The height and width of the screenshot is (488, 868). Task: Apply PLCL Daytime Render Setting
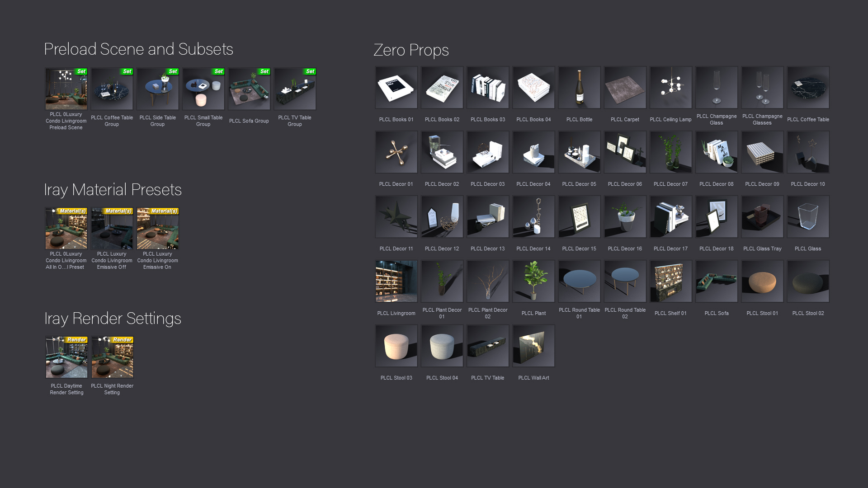tap(66, 357)
